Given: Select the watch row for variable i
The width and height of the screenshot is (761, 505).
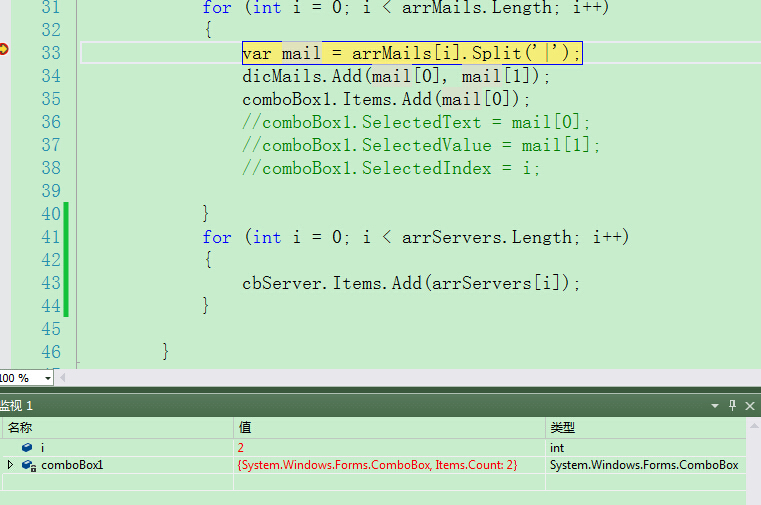Looking at the screenshot, I should coord(374,447).
